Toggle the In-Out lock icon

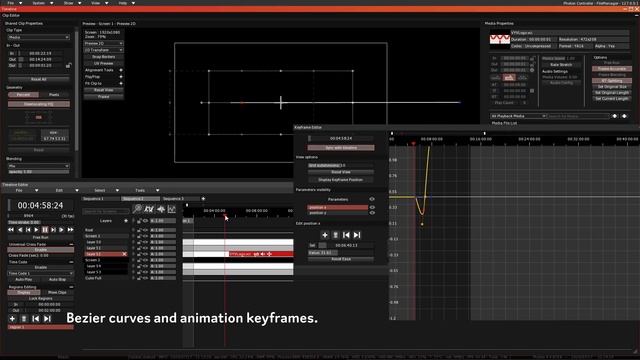[x=69, y=65]
